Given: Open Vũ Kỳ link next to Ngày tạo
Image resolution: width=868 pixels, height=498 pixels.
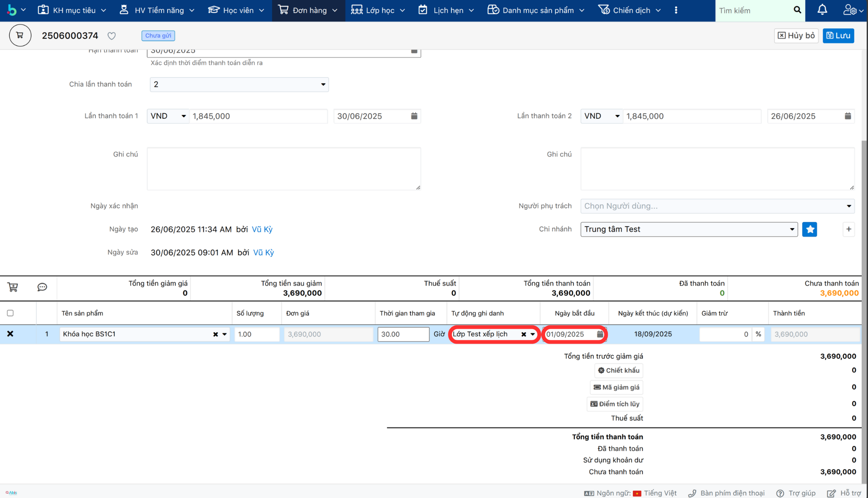Looking at the screenshot, I should [x=262, y=229].
